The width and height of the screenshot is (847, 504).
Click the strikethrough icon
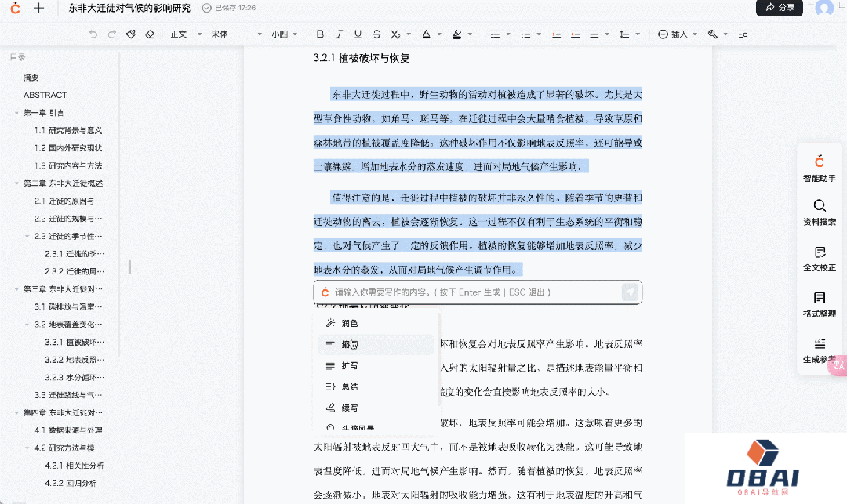pos(376,34)
